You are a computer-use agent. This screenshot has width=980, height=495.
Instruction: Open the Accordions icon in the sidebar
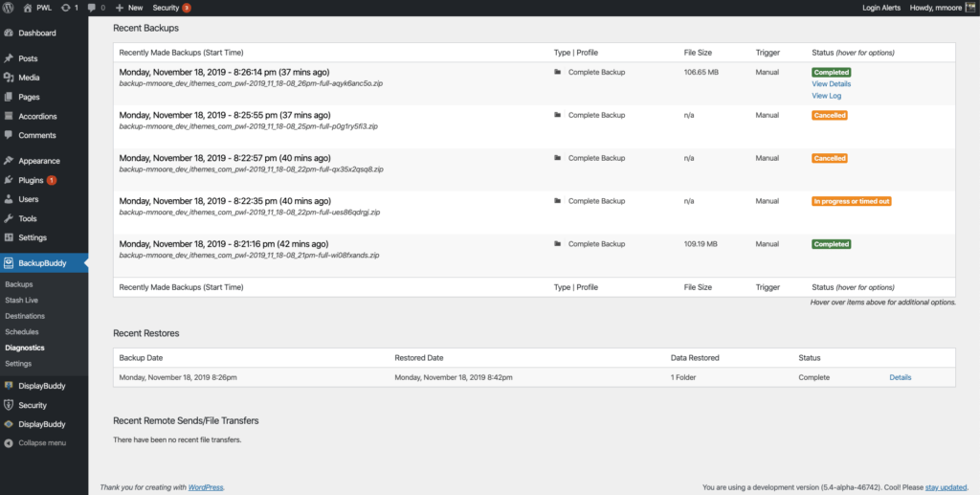(x=9, y=116)
